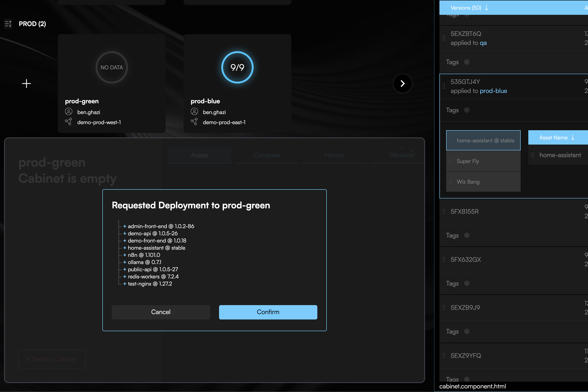
Task: Open the History tab
Action: point(334,155)
